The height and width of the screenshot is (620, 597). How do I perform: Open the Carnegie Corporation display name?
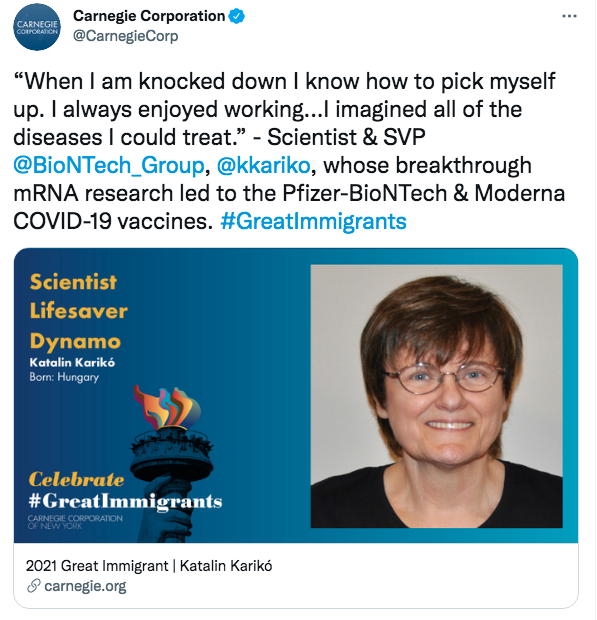click(x=149, y=16)
